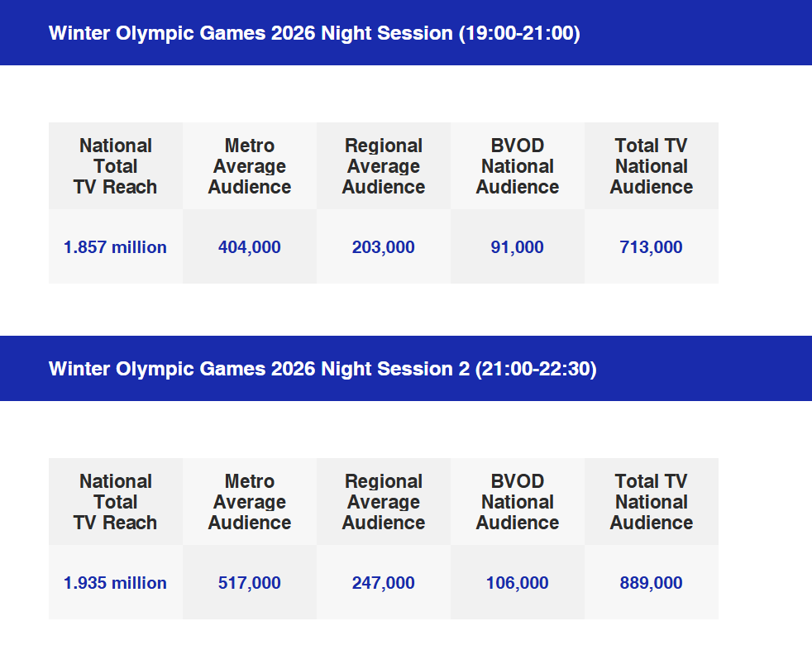
Task: Select the 404,000 metro audience cell
Action: [x=250, y=247]
